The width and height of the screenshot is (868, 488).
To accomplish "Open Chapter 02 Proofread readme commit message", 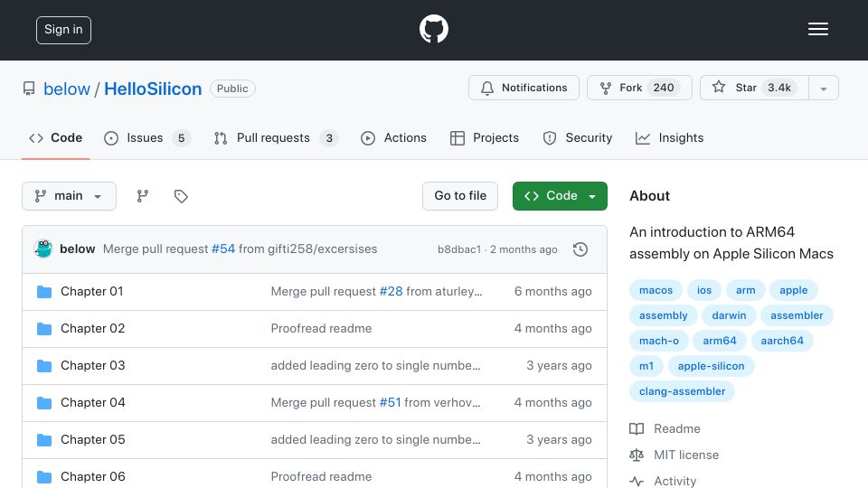I will point(321,329).
